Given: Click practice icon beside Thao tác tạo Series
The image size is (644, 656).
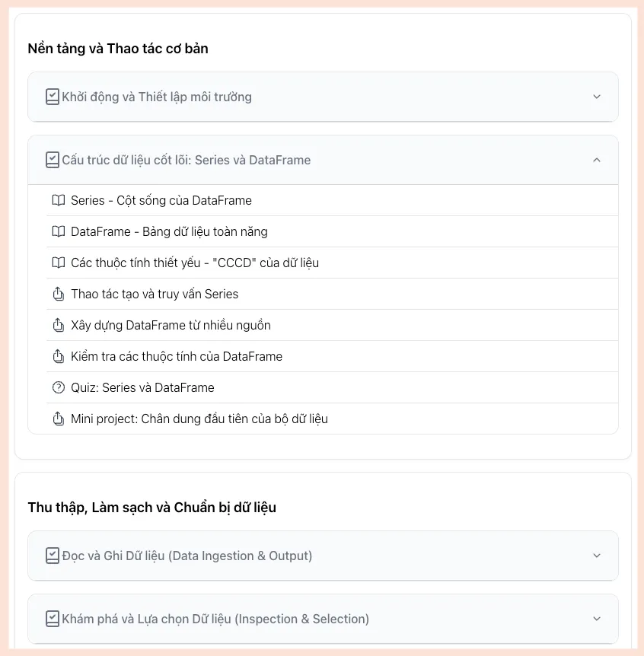Looking at the screenshot, I should [59, 295].
